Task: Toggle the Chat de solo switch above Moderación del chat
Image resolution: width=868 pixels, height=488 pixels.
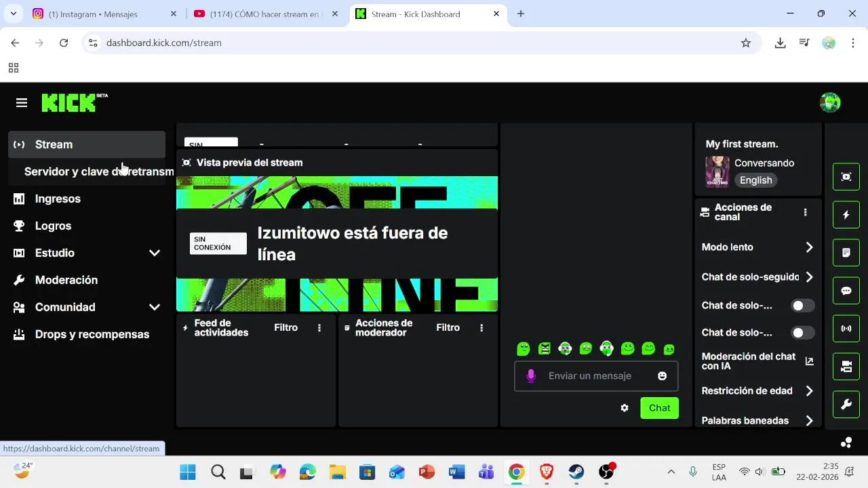Action: click(x=803, y=333)
